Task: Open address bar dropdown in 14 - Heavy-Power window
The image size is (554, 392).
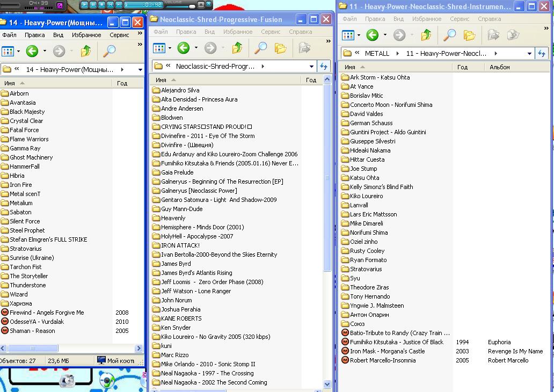Action: (140, 70)
